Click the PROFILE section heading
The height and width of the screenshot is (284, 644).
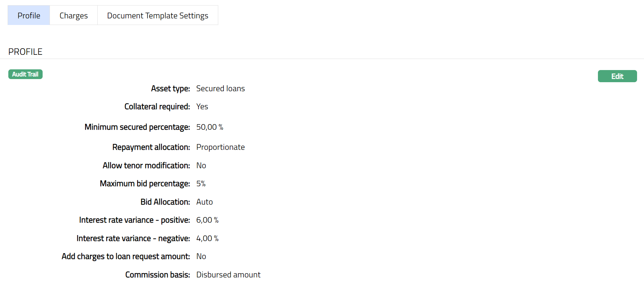point(25,52)
